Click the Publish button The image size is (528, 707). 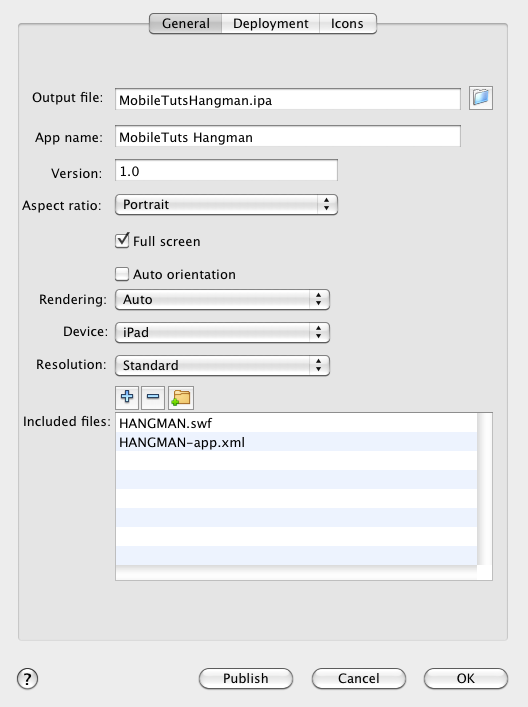coord(246,679)
